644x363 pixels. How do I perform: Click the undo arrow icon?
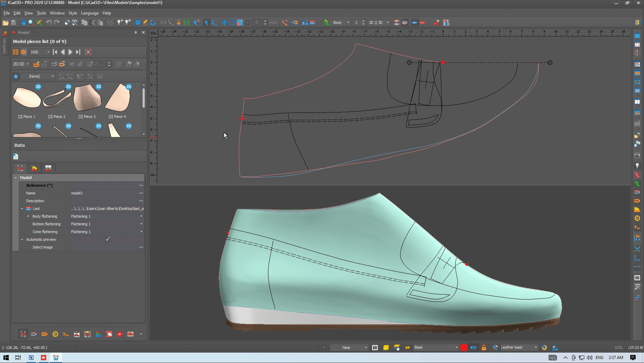[49, 22]
